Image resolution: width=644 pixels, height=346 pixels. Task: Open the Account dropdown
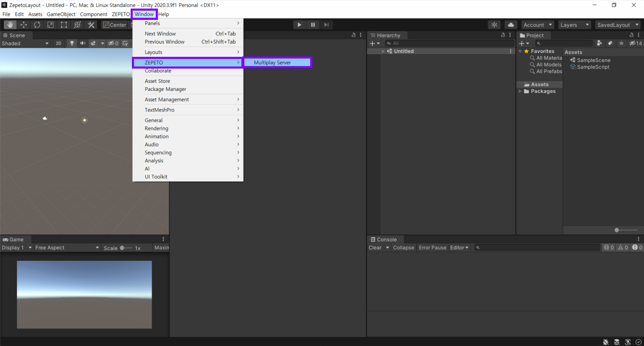(x=538, y=25)
